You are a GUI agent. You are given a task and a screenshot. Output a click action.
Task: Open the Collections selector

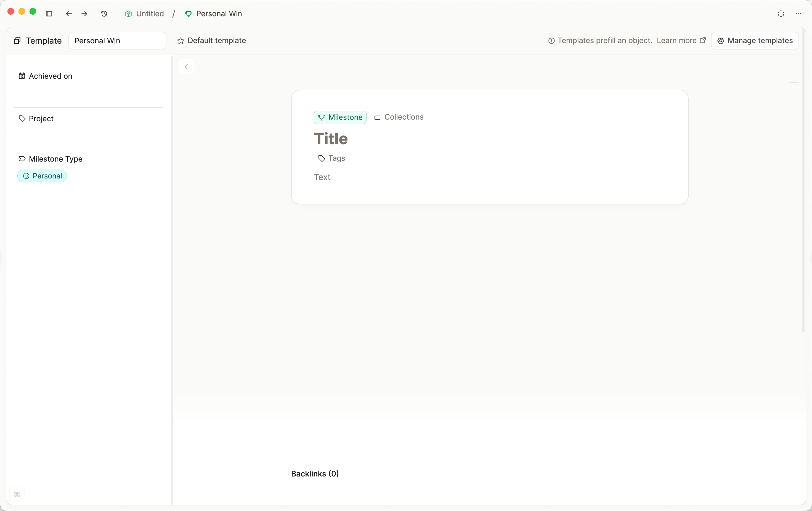click(399, 117)
